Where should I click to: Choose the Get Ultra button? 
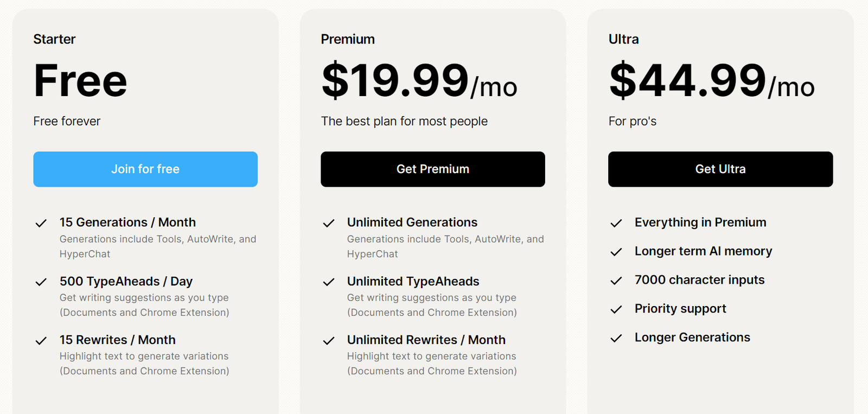(x=720, y=169)
